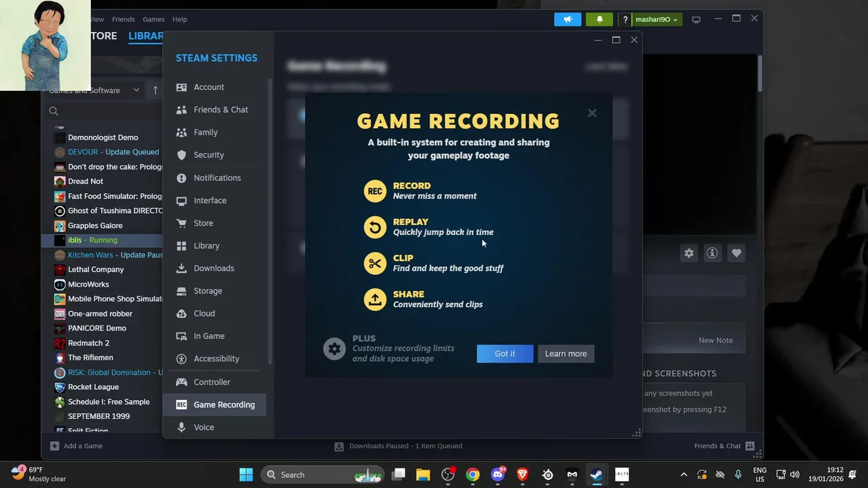Select iblis - Running in library list
Screen dimensions: 868x488
click(x=102, y=240)
